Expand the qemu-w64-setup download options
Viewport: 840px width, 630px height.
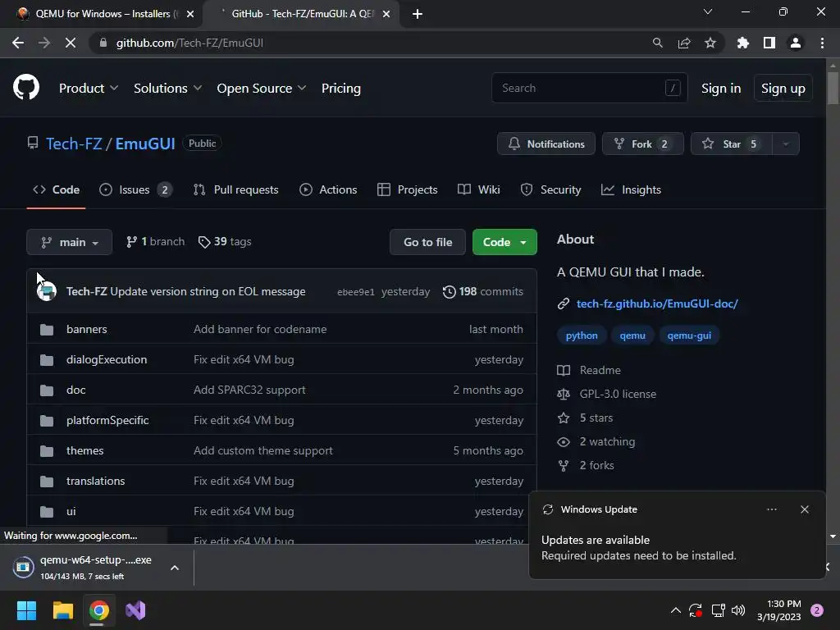pos(175,568)
